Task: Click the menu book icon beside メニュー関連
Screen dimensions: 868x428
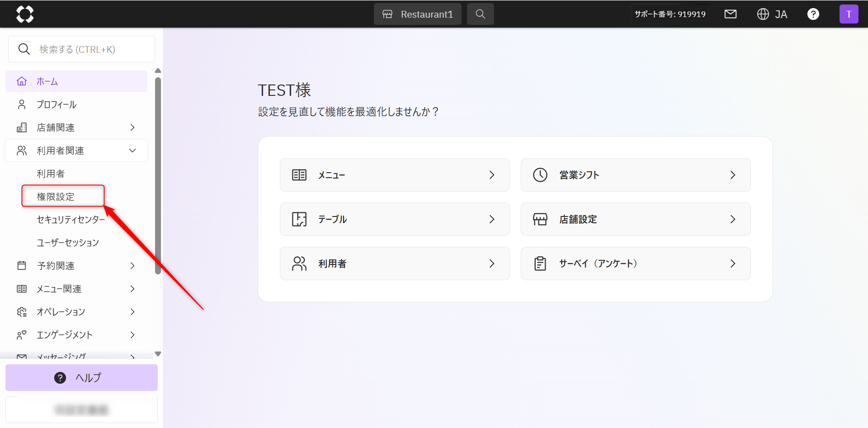Action: (21, 289)
